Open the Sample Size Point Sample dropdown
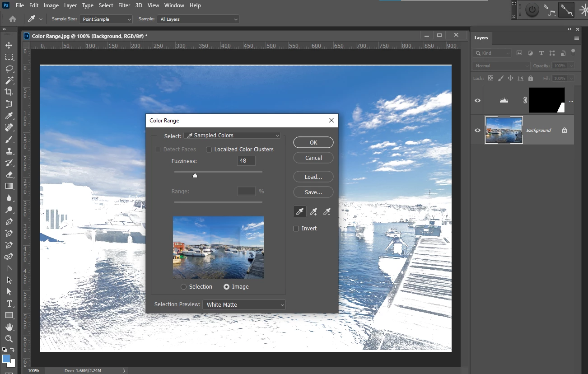Screen dimensions: 588x374 [x=106, y=19]
